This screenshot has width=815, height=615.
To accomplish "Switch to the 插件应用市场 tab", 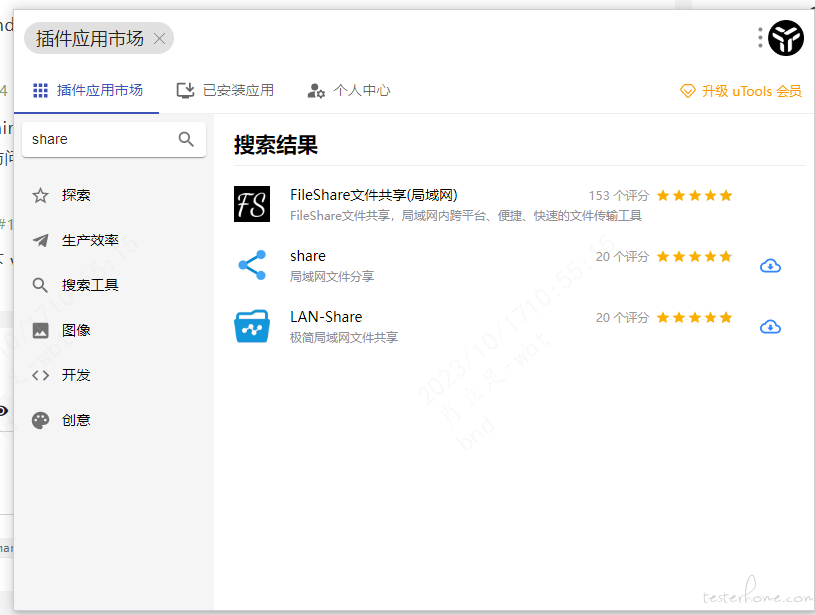I will [x=87, y=90].
